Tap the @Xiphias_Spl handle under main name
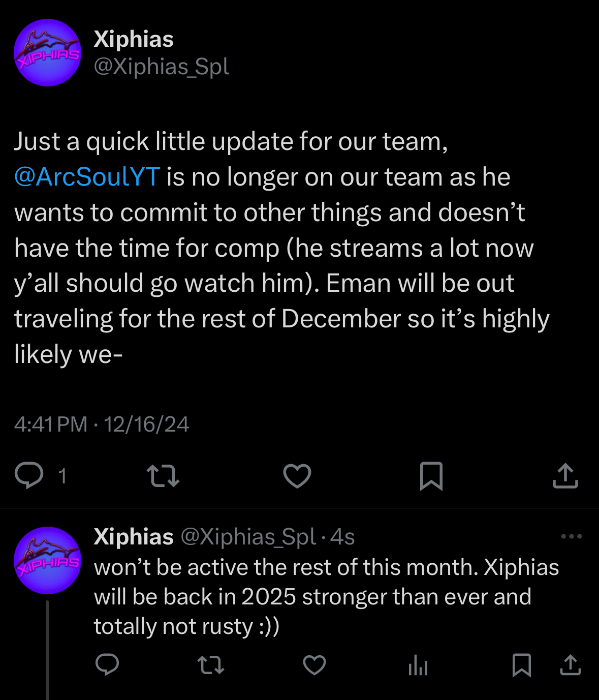The image size is (599, 700). coord(162,67)
